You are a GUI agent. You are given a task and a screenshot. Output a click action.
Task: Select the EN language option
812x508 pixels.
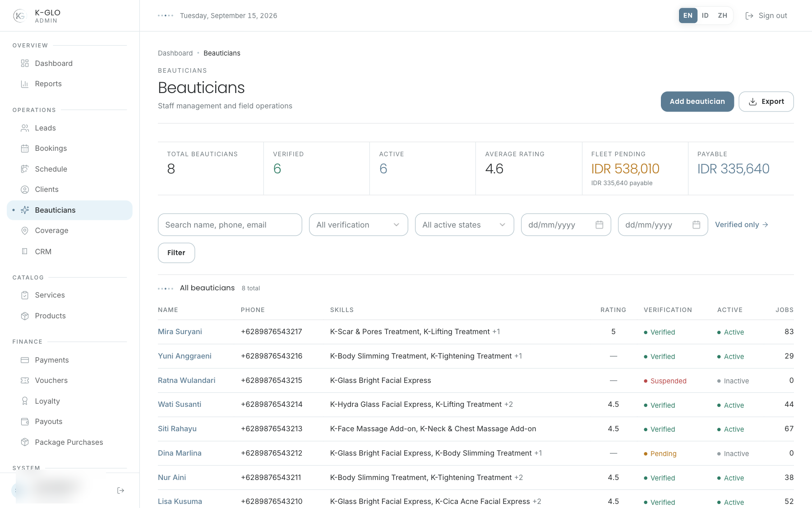[x=688, y=15]
